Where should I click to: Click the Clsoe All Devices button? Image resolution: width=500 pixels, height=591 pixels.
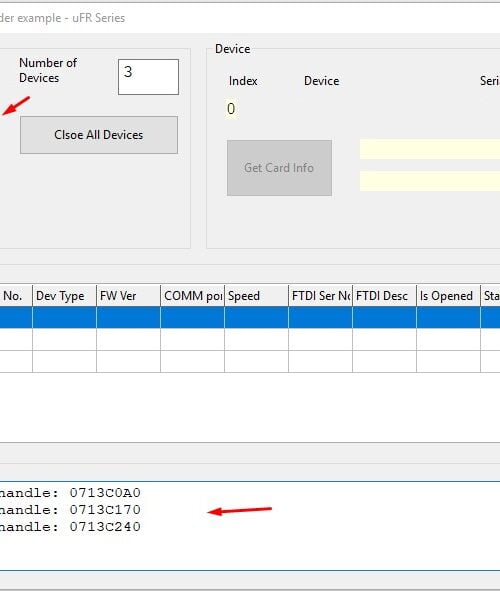[99, 135]
